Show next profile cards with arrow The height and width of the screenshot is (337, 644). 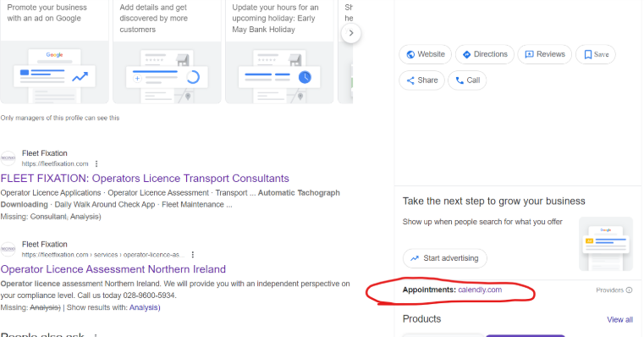click(x=350, y=33)
